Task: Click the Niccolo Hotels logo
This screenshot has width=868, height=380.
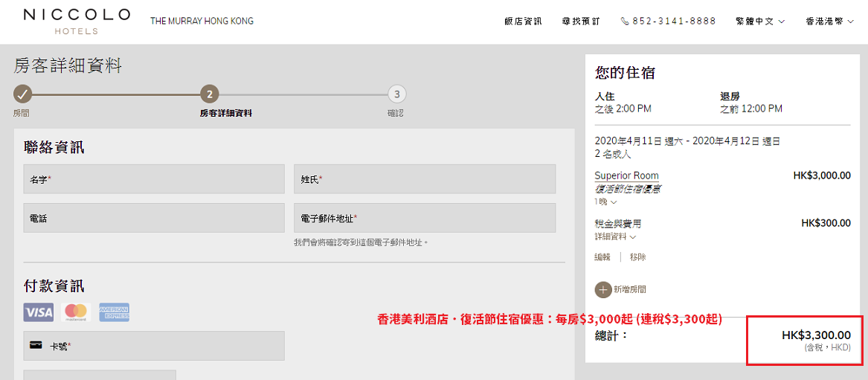Action: coord(77,22)
